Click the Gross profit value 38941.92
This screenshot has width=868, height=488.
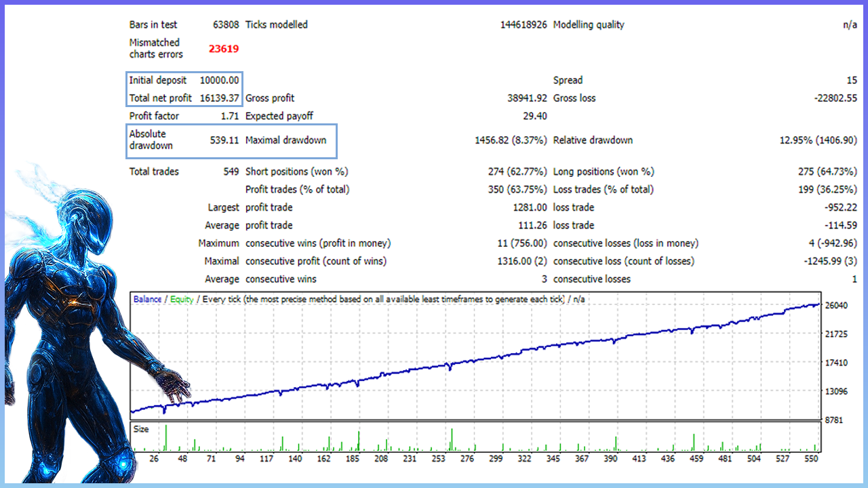527,98
